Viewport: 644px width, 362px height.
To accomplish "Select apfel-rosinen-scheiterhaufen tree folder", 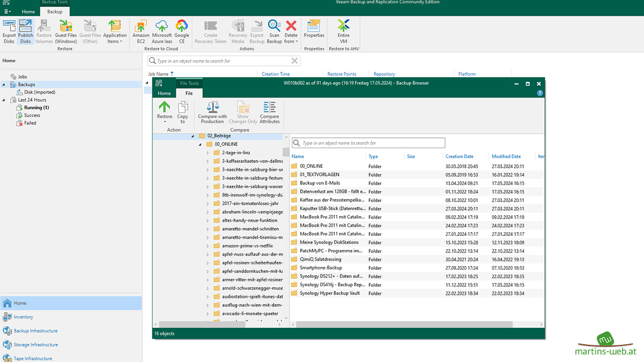I will point(248,263).
